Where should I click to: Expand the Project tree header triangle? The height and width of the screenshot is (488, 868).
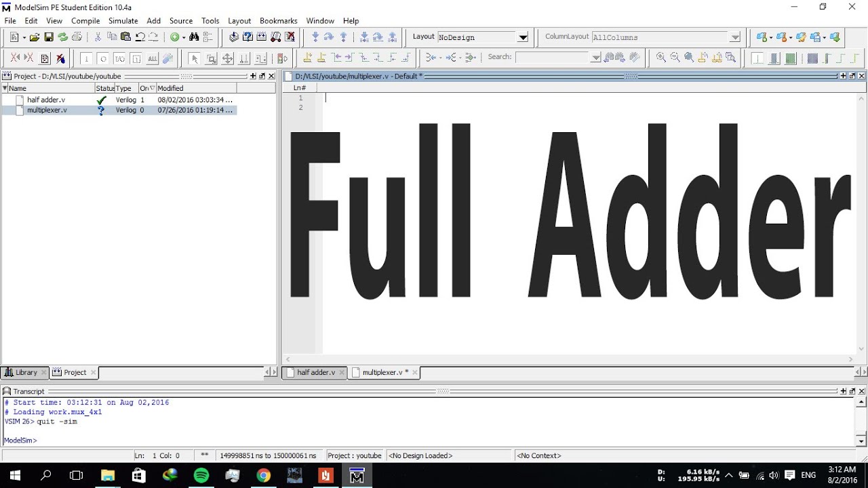point(5,88)
